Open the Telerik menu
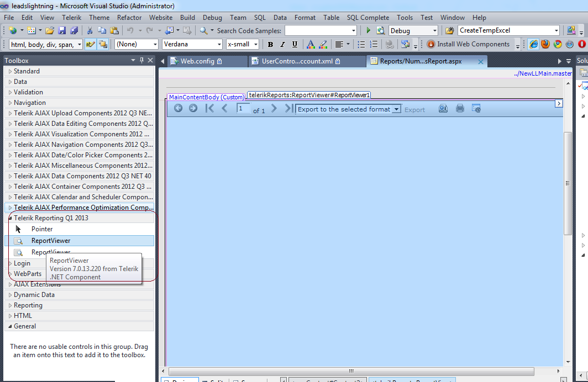Viewport: 588px width, 382px height. pyautogui.click(x=72, y=18)
